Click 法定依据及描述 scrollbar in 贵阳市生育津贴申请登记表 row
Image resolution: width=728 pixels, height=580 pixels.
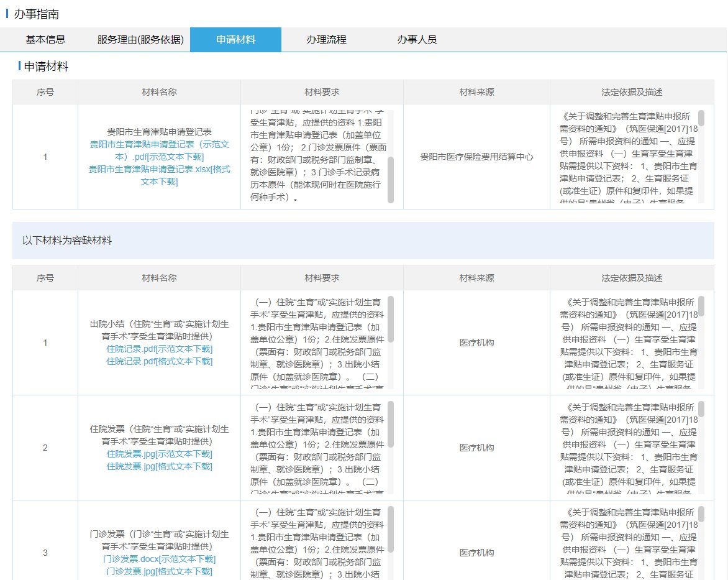[701, 118]
